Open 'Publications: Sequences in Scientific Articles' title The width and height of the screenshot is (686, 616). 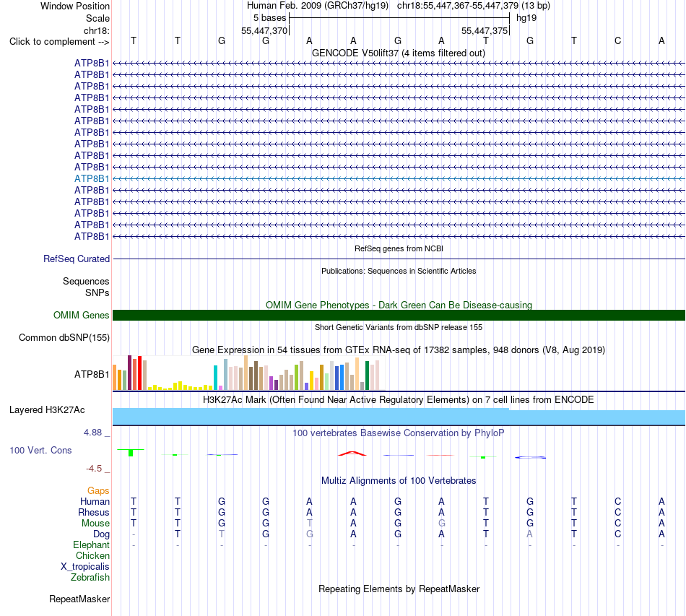(399, 271)
